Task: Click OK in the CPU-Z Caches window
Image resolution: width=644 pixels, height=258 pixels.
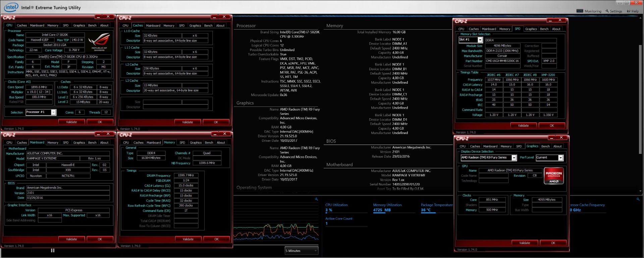Action: click(216, 122)
